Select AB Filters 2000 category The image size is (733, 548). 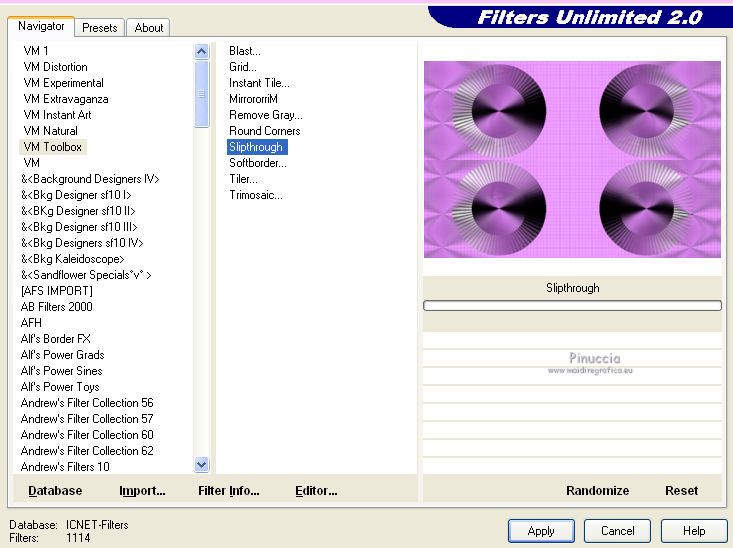click(x=57, y=307)
